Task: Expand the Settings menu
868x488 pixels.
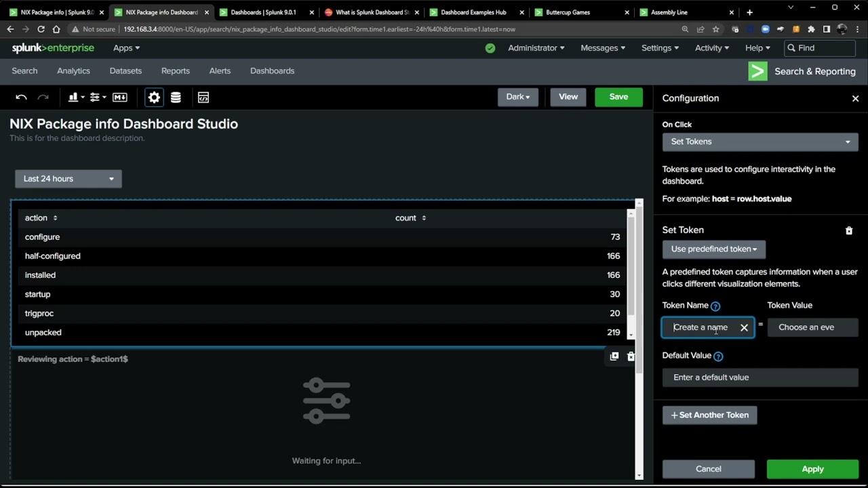Action: tap(660, 48)
